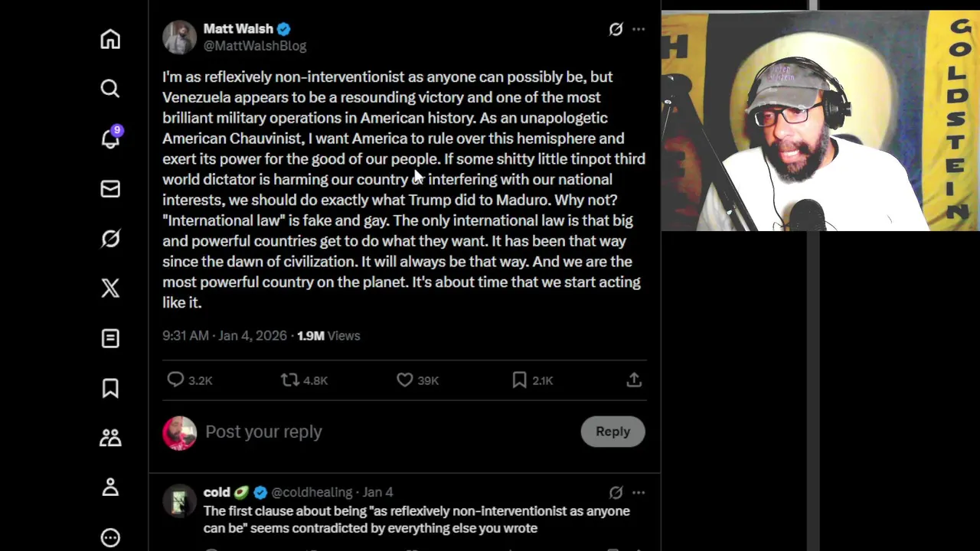Open the @MattWalshBlog profile handle
The height and width of the screenshot is (551, 980).
pos(255,46)
